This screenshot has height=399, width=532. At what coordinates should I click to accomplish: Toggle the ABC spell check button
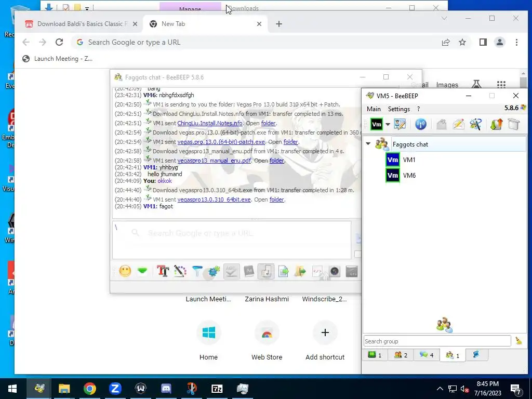[231, 271]
